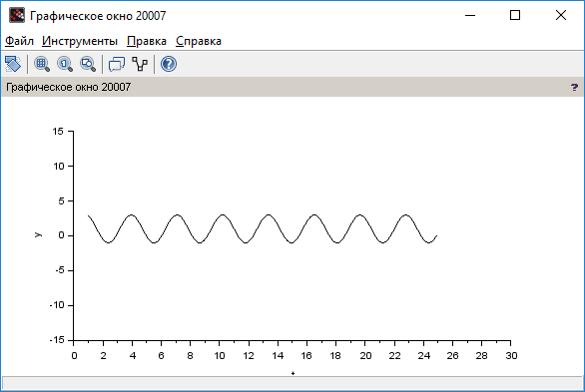
Task: Open the Файл menu
Action: 19,41
